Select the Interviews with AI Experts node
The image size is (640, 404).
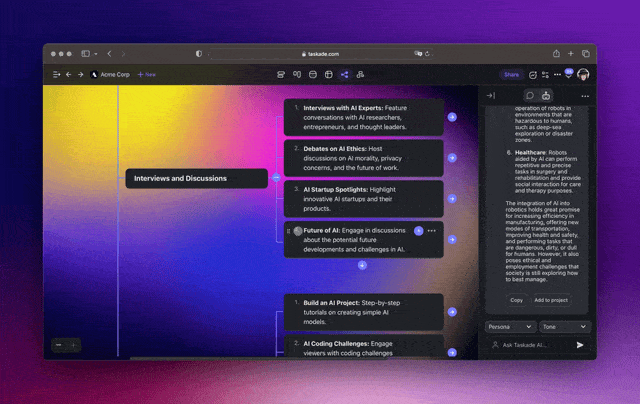(x=364, y=117)
